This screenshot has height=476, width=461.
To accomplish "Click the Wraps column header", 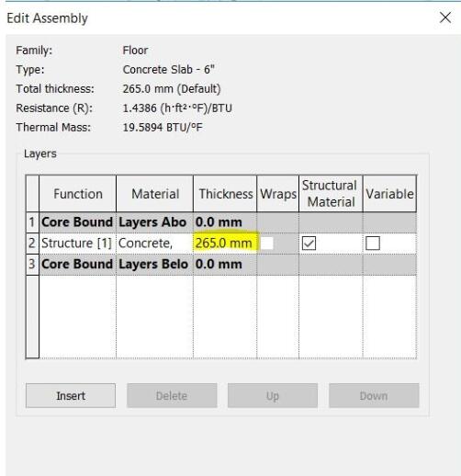I will 278,194.
